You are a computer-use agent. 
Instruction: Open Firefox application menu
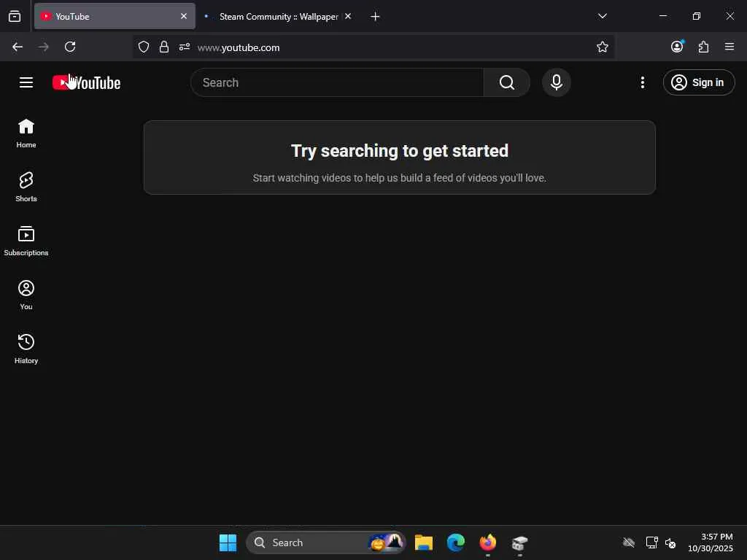(729, 46)
